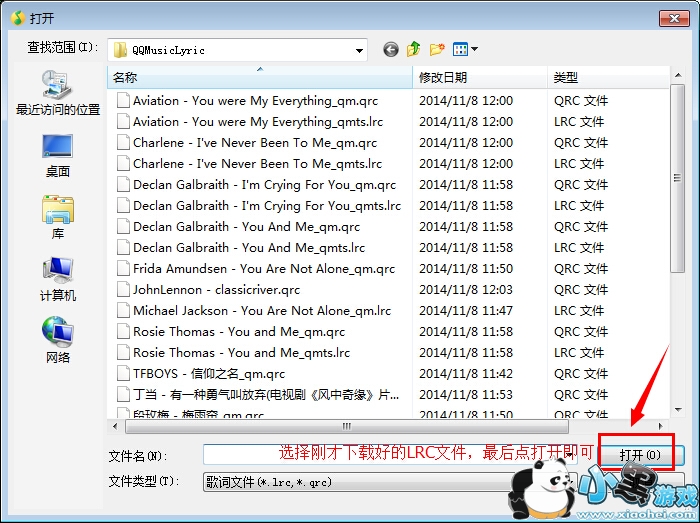Close the 打开 dialog window
Viewport: 700px width, 523px height.
tap(674, 18)
